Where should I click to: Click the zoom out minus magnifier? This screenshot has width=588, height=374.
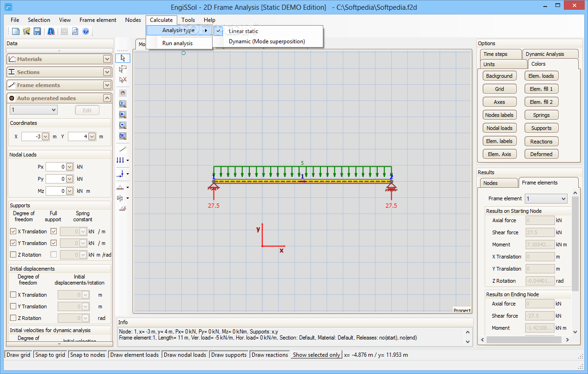pos(123,125)
